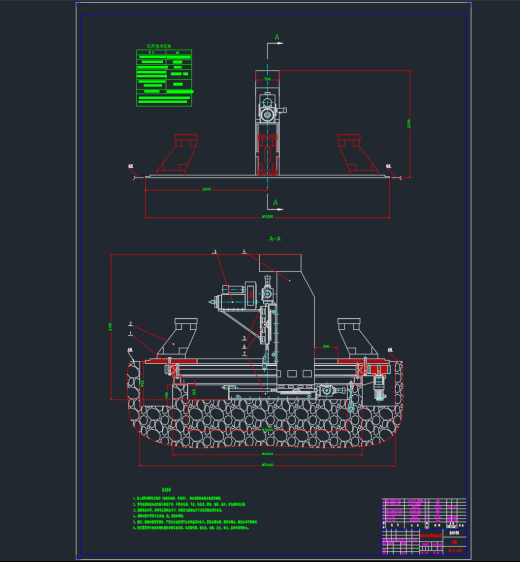Click part balloon number 5
The width and height of the screenshot is (520, 562).
click(244, 338)
